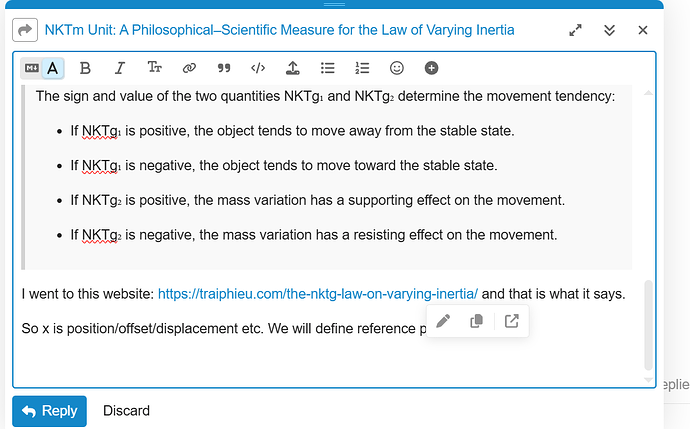Toggle fullscreen composer mode
The image size is (690, 429).
pyautogui.click(x=575, y=30)
